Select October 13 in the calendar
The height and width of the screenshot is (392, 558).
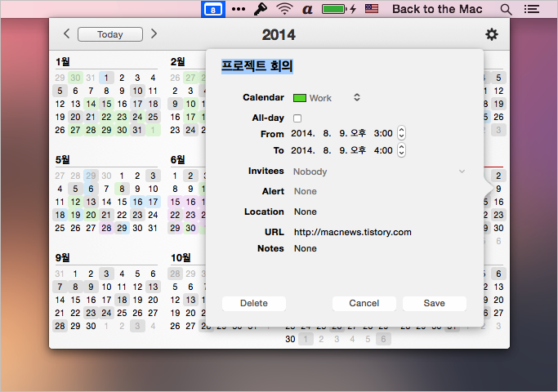click(x=190, y=300)
